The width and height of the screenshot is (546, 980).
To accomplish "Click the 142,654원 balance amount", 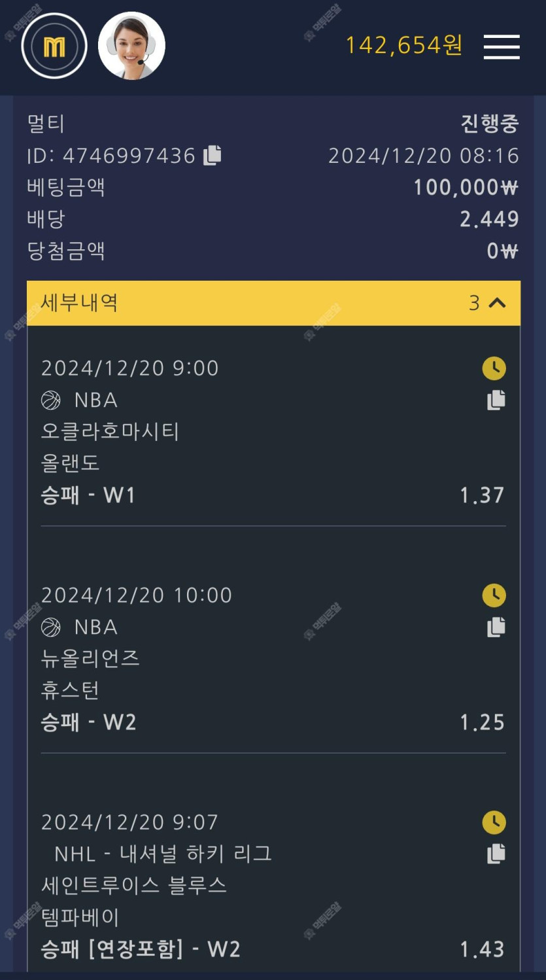I will [x=403, y=45].
